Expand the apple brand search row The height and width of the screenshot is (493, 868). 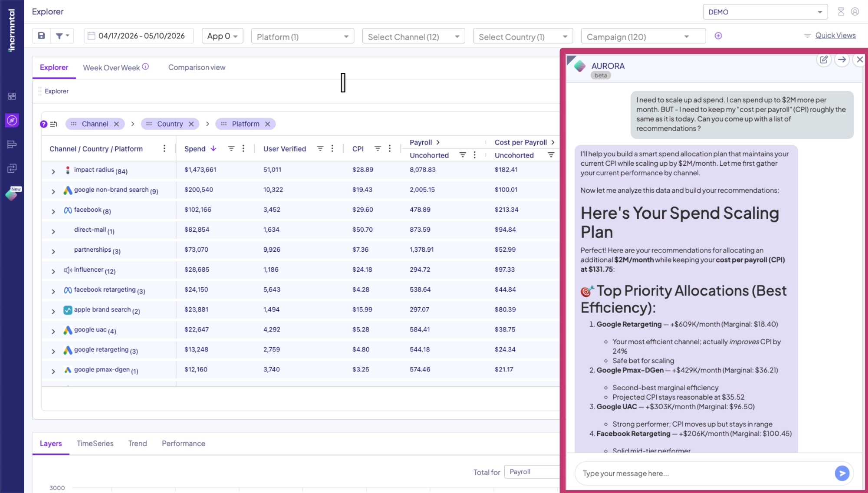tap(53, 312)
